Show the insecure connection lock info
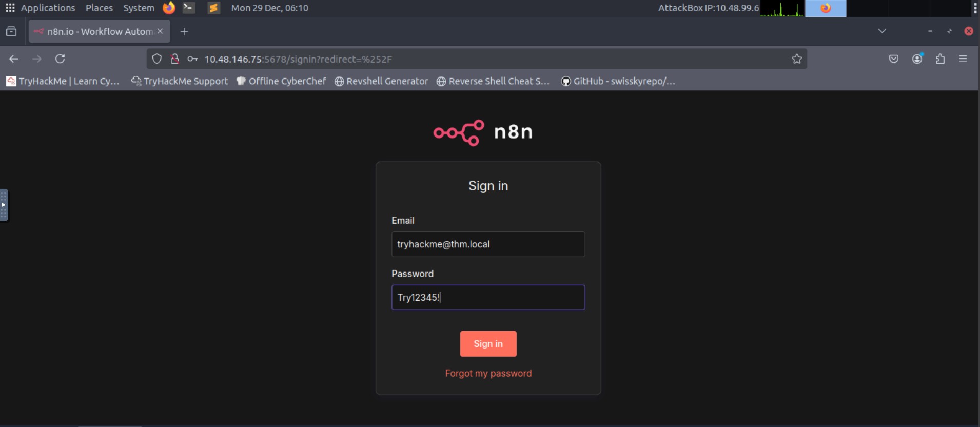Viewport: 980px width, 427px height. [x=174, y=59]
